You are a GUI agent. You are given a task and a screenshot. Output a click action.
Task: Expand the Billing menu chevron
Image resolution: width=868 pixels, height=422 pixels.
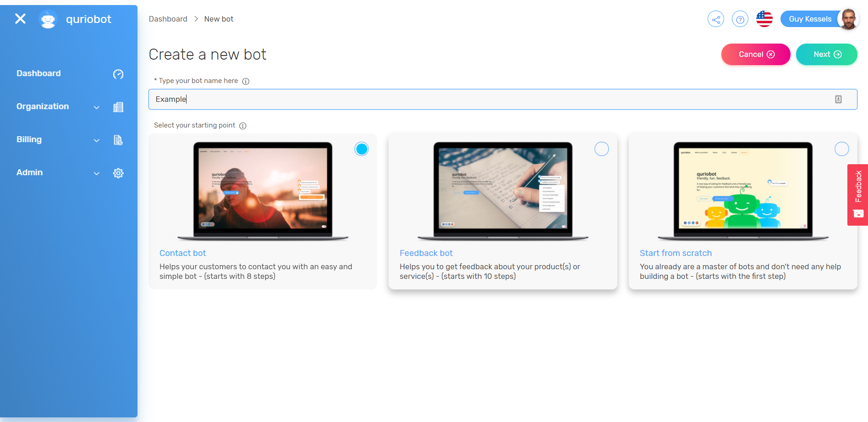[97, 140]
